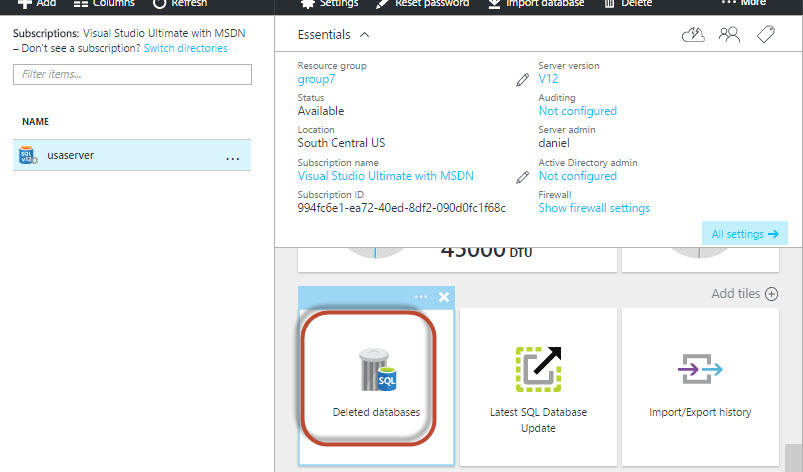Edit the subscription name pencil icon

point(522,177)
